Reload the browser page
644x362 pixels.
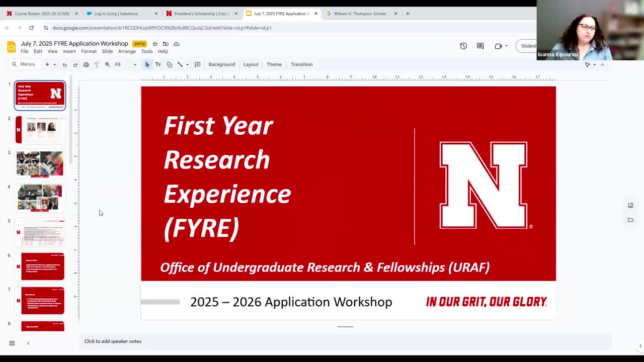pos(31,28)
